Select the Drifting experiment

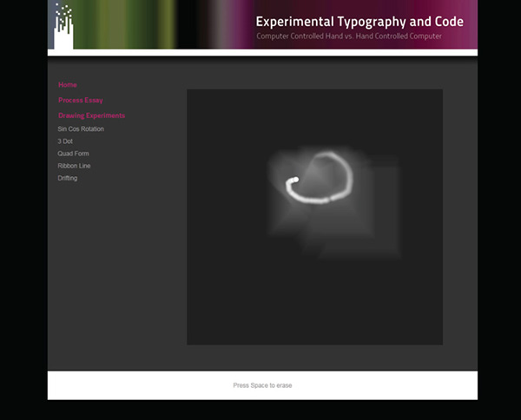(x=68, y=178)
